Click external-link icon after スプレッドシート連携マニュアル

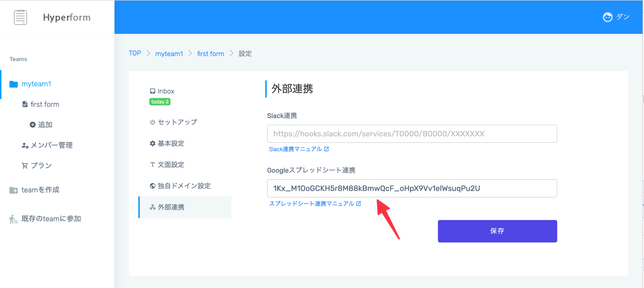click(x=359, y=203)
